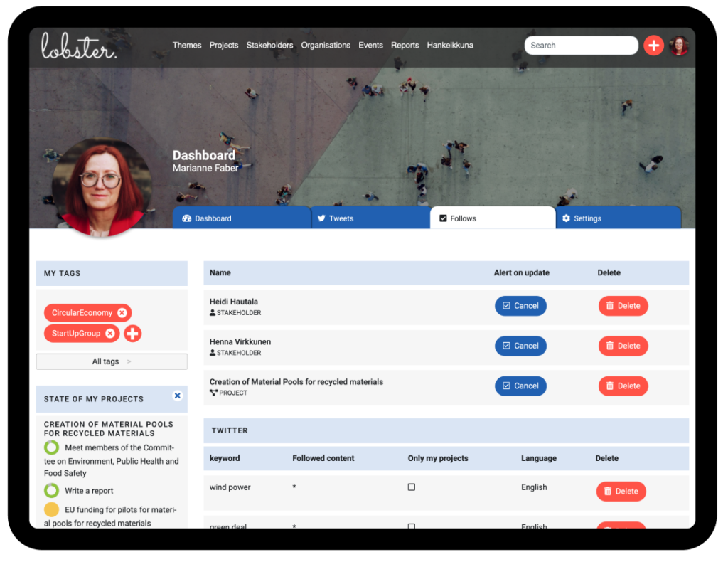Delete the wind power Twitter keyword
Screen dimensions: 728x562
point(621,492)
